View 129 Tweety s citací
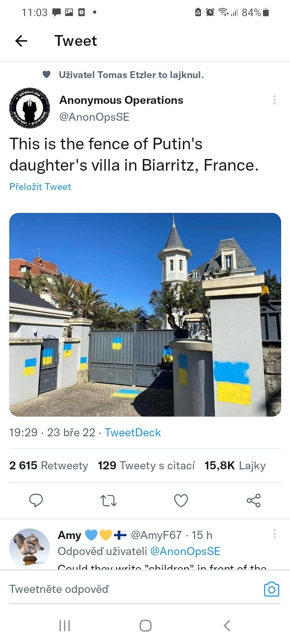 tap(146, 466)
